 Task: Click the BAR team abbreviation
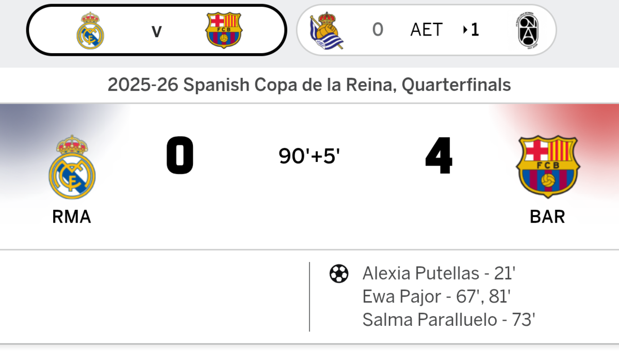(547, 217)
